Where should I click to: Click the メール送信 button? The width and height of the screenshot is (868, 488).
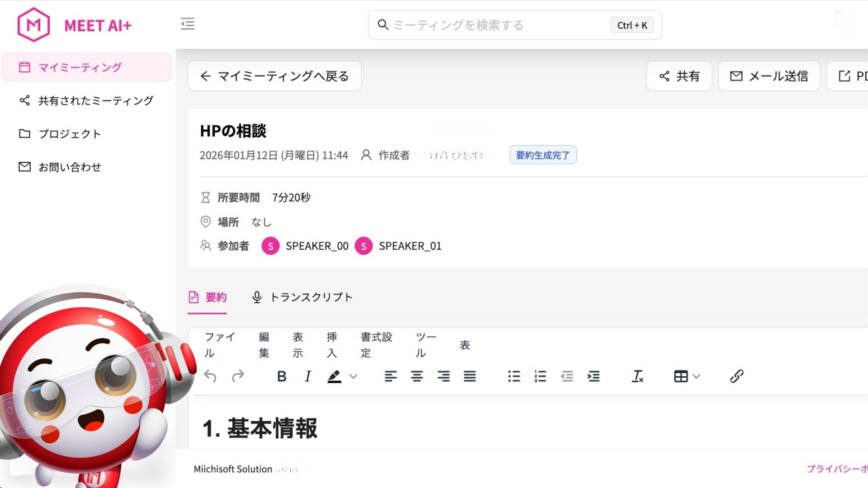pos(769,76)
